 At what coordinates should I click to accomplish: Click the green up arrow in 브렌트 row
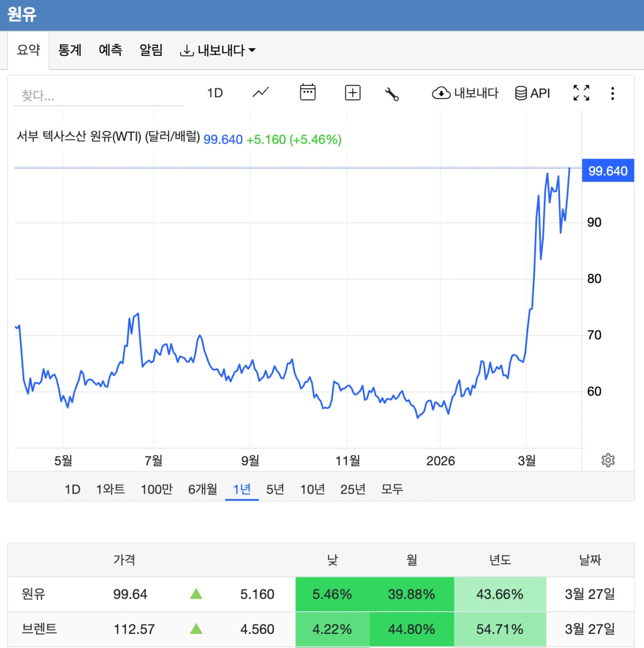[x=196, y=629]
